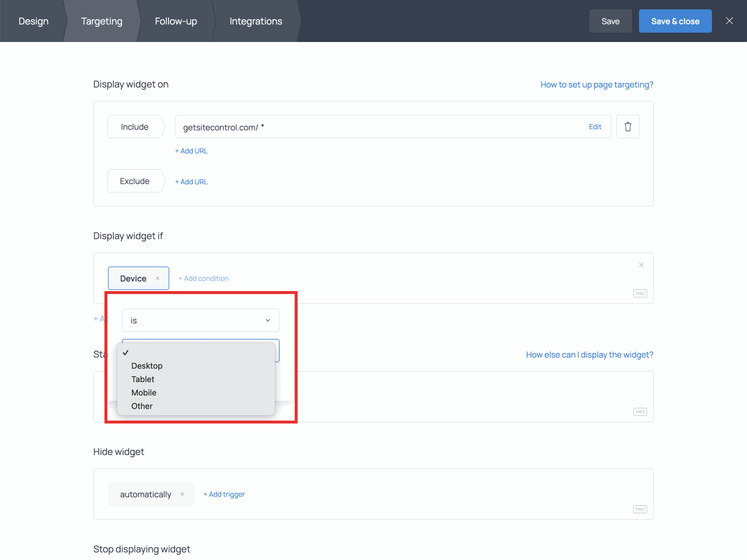Delete the included URL using the trash icon
This screenshot has height=560, width=747.
(627, 127)
